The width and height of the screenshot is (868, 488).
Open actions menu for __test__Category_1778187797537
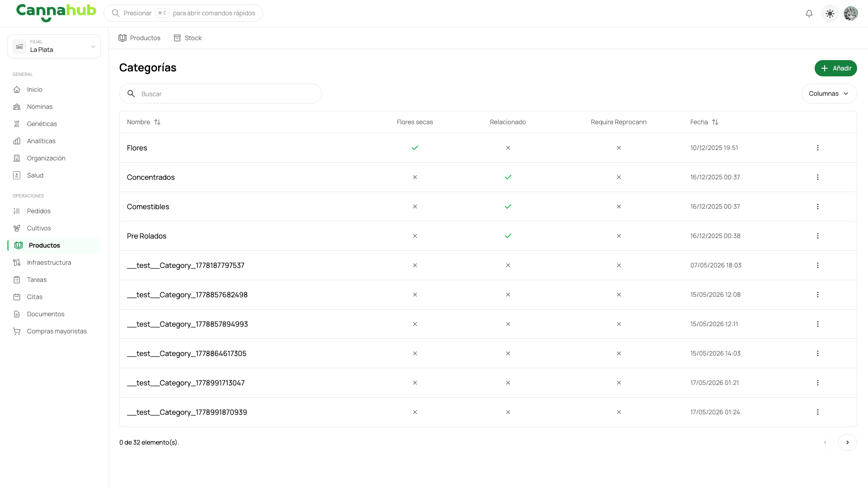click(x=817, y=265)
